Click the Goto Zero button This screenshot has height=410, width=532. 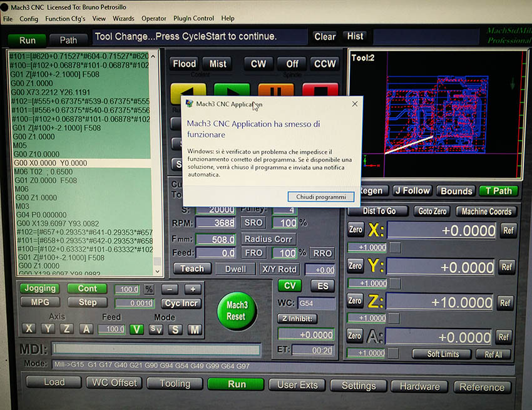[x=432, y=212]
